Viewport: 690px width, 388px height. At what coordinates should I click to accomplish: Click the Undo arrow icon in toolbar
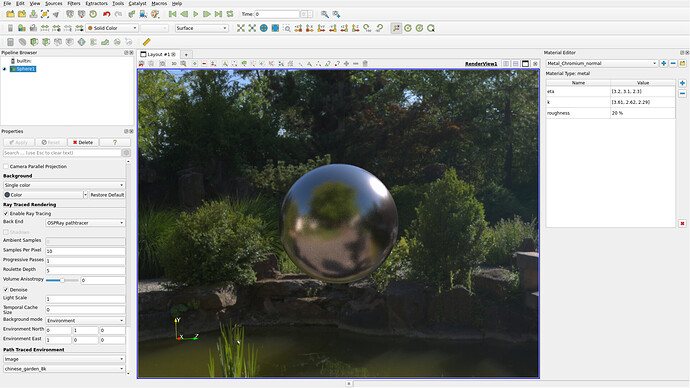click(106, 14)
